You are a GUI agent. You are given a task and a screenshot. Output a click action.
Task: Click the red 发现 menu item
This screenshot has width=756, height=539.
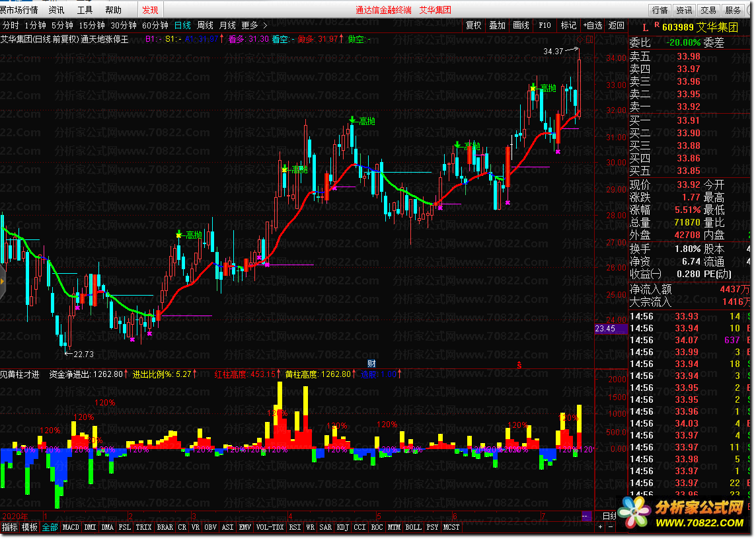point(150,10)
